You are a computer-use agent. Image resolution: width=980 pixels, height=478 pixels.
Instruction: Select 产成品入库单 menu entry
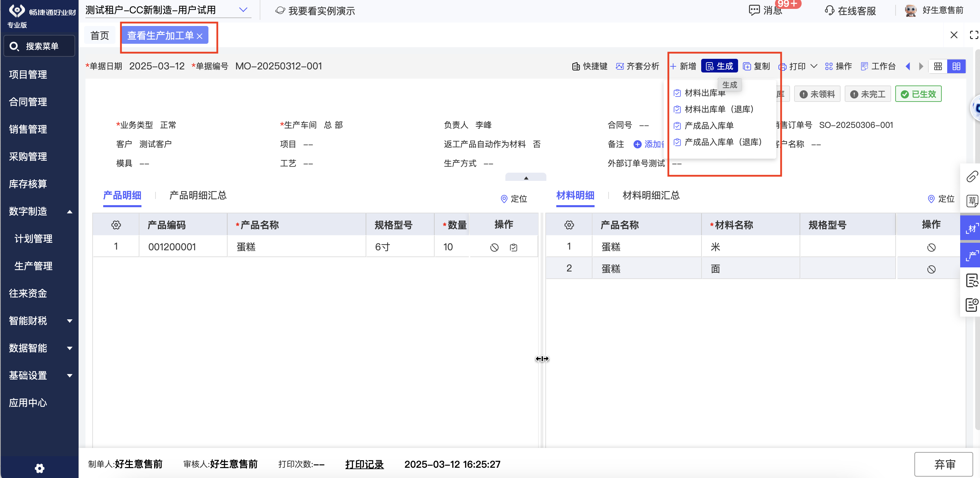coord(704,125)
